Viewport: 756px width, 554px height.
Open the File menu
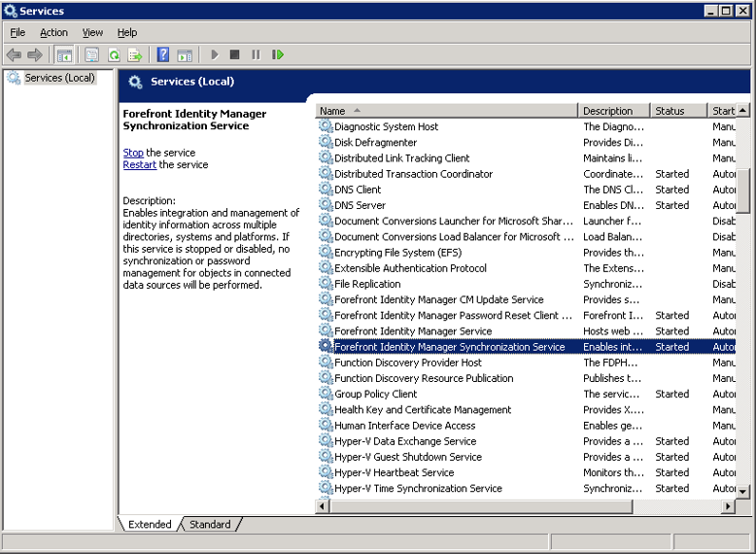coord(17,32)
